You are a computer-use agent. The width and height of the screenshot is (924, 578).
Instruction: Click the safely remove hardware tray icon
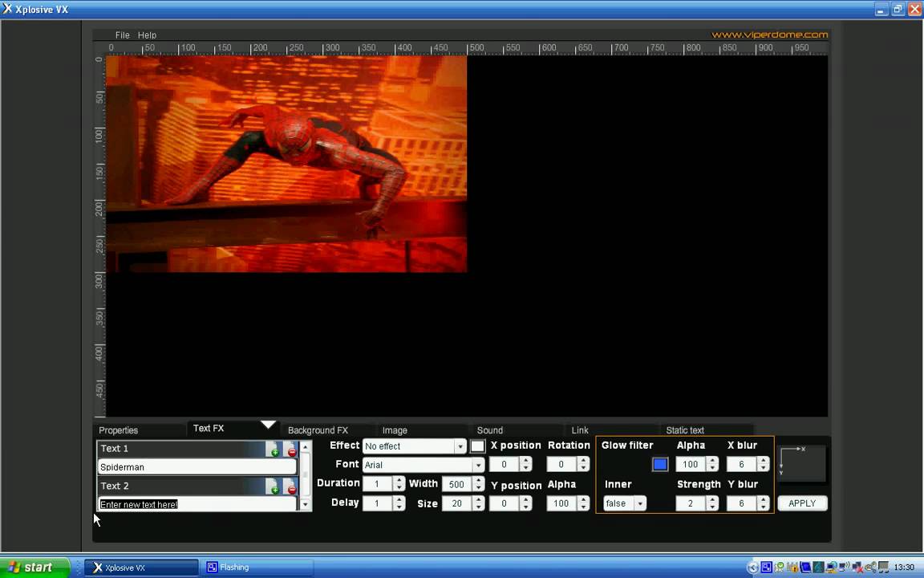point(870,568)
